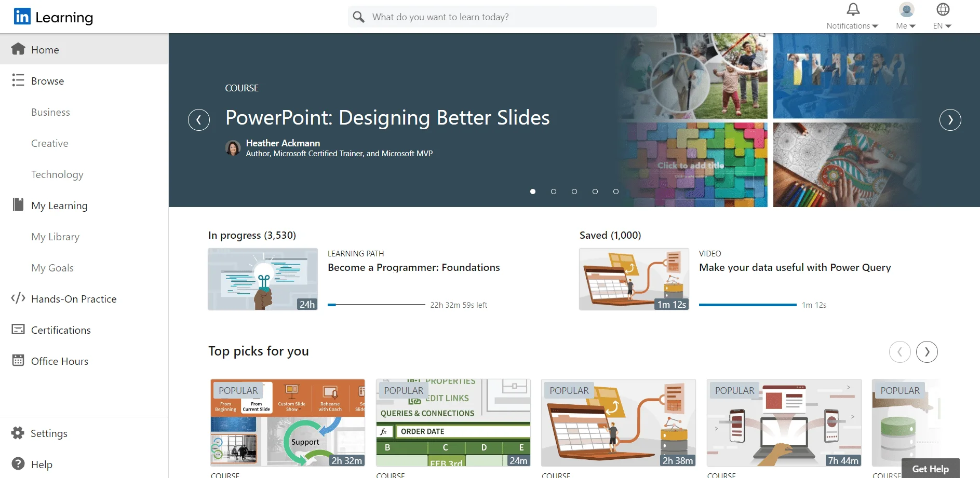Select the fourth carousel dot
Viewport: 980px width, 478px height.
595,192
